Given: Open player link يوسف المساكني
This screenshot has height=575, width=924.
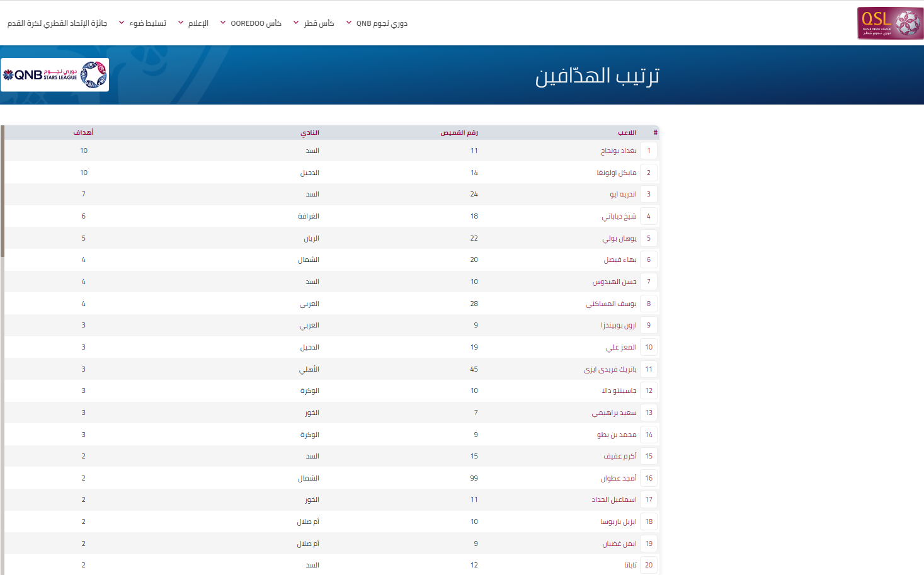Looking at the screenshot, I should 611,304.
